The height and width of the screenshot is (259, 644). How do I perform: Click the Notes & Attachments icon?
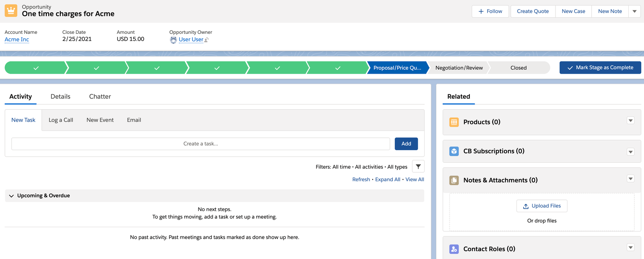[454, 180]
